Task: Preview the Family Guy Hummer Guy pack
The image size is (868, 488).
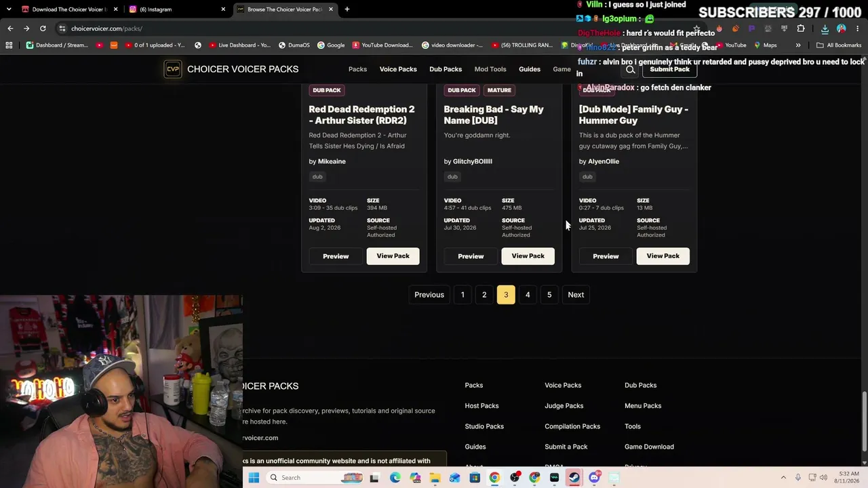Action: [606, 256]
